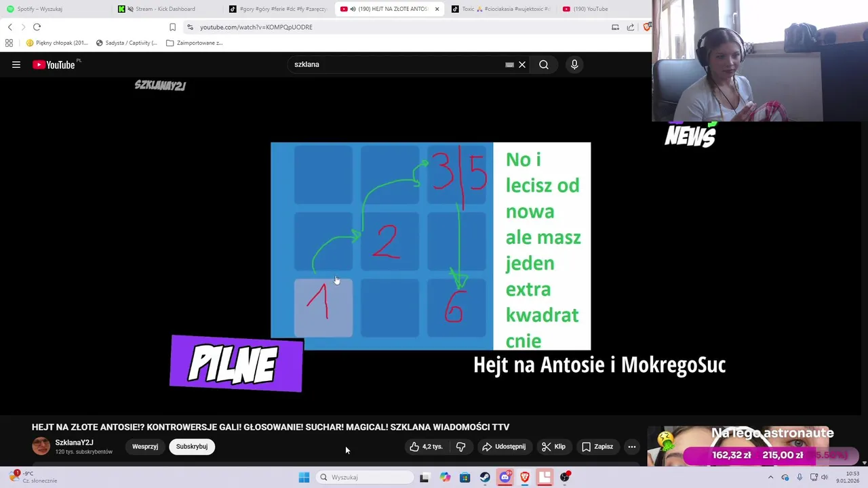The height and width of the screenshot is (488, 868).
Task: Switch to the Brave browser on the taskbar
Action: (525, 477)
